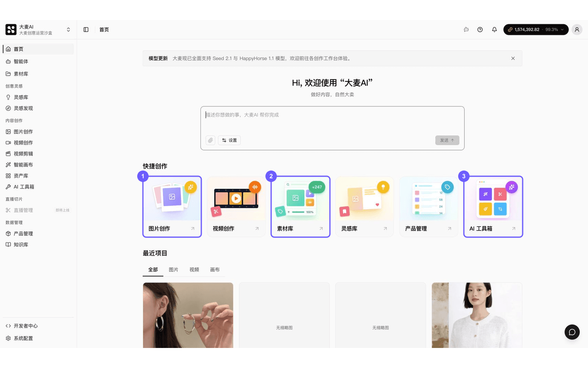Open the 素材库 quick-create card
The height and width of the screenshot is (368, 588).
301,206
